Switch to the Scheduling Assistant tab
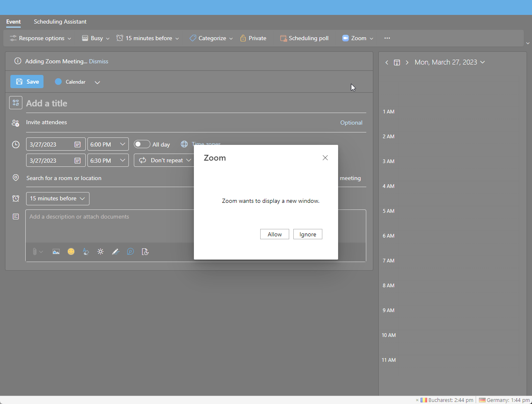Image resolution: width=532 pixels, height=404 pixels. [x=60, y=22]
